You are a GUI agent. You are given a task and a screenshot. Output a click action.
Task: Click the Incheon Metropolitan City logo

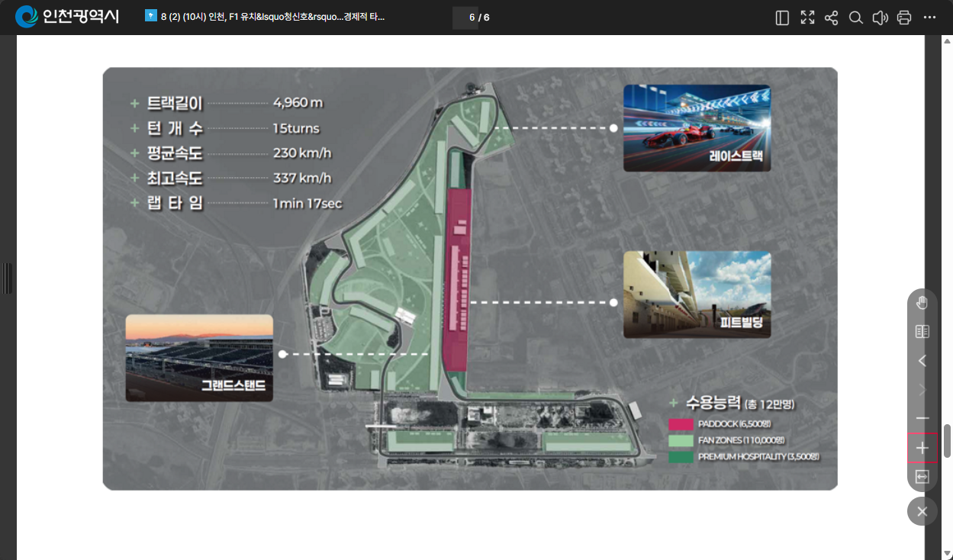click(x=67, y=17)
